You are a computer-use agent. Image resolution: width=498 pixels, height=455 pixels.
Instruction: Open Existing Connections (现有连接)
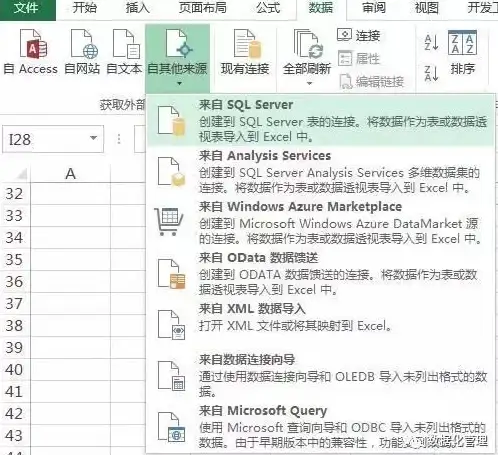245,52
